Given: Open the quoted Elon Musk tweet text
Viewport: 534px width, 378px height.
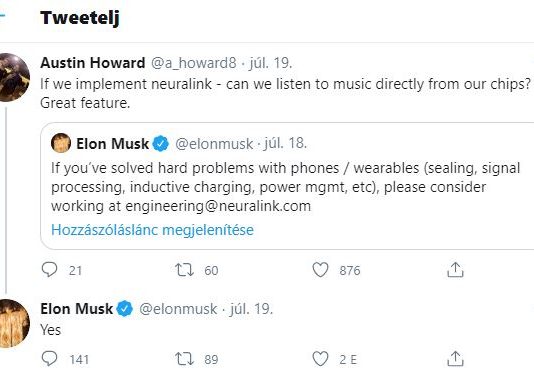Looking at the screenshot, I should [x=285, y=187].
